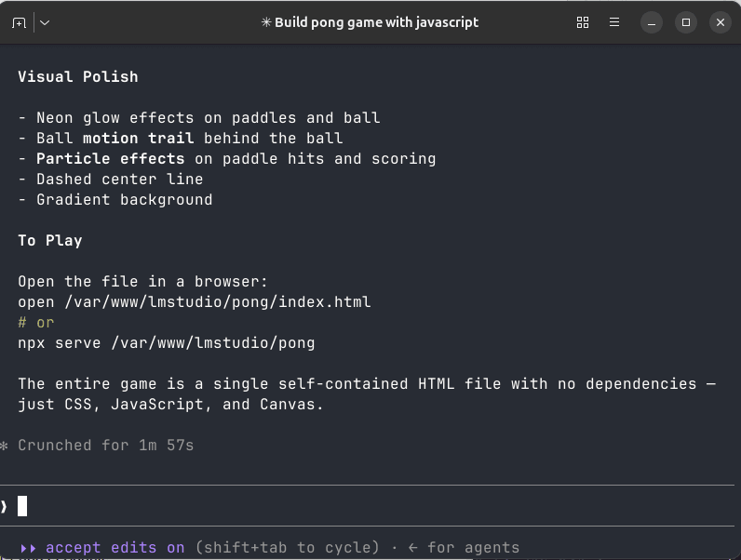Click the double-arrow icon before 'accept edits'
The height and width of the screenshot is (560, 741).
[28, 548]
